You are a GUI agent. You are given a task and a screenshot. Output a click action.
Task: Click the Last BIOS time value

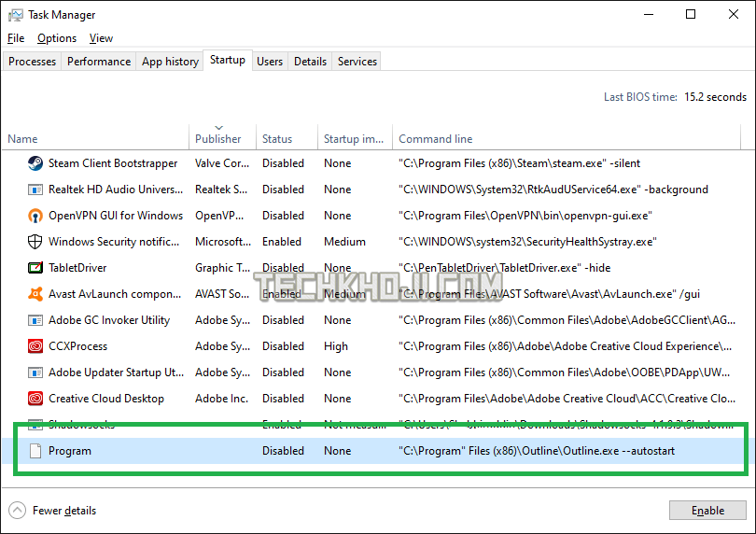[x=715, y=97]
